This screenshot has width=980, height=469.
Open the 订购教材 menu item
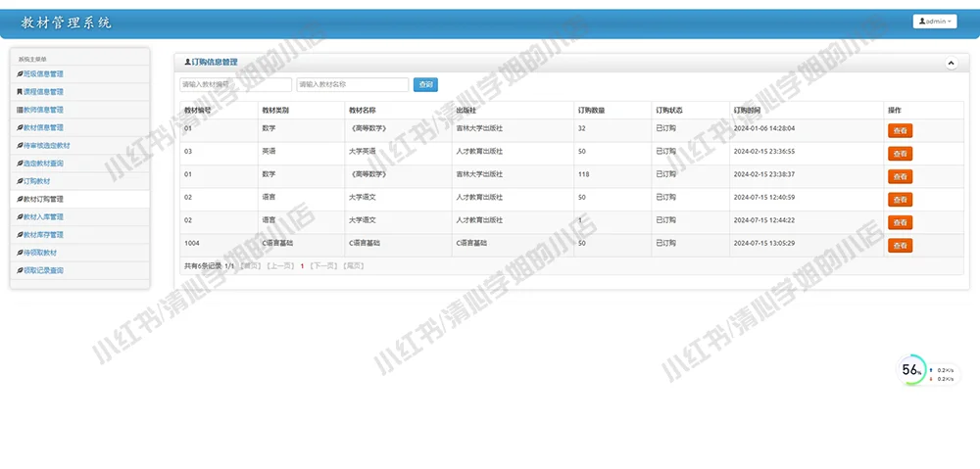coord(80,181)
